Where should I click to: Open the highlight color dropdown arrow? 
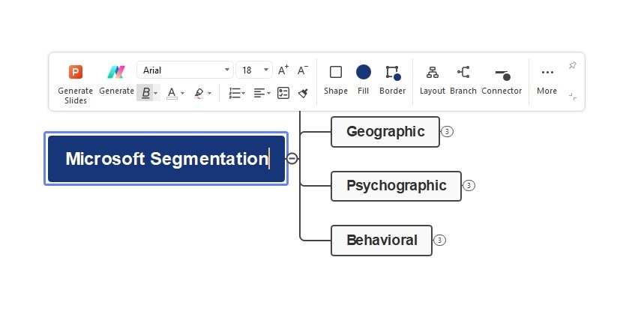(209, 94)
